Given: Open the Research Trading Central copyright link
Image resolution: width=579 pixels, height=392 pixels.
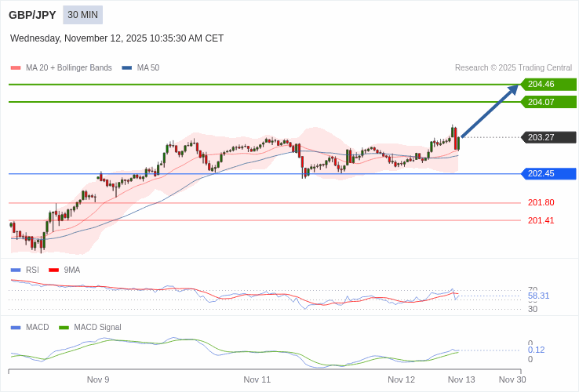Looking at the screenshot, I should point(513,68).
